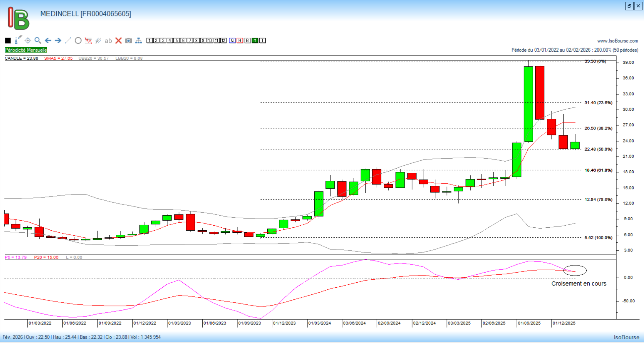The width and height of the screenshot is (644, 343).
Task: Pick the circle drawing tool
Action: point(78,41)
